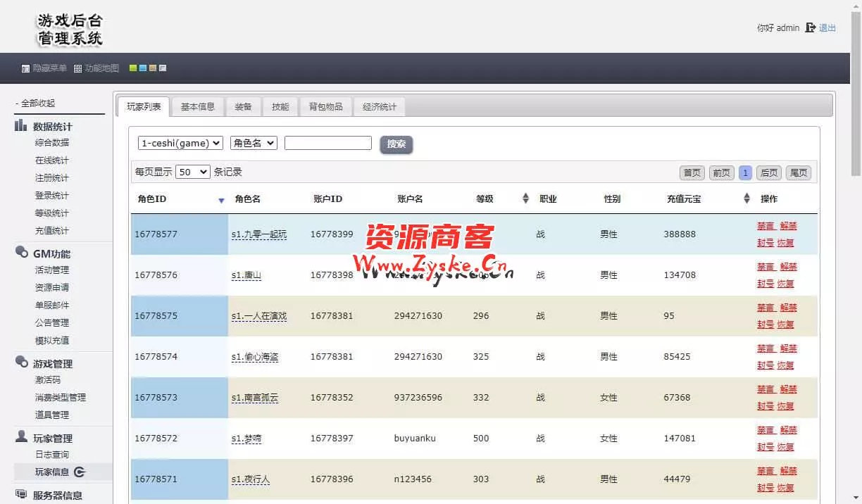Screen dimensions: 862x504
Task: Open the 角色名 search-type dropdown
Action: tap(254, 143)
